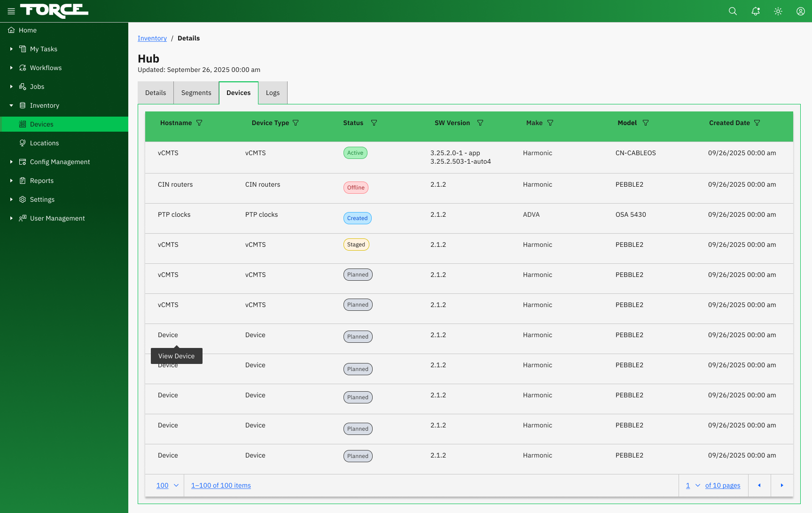The image size is (812, 513).
Task: Collapse the Inventory tree section
Action: pyautogui.click(x=11, y=105)
